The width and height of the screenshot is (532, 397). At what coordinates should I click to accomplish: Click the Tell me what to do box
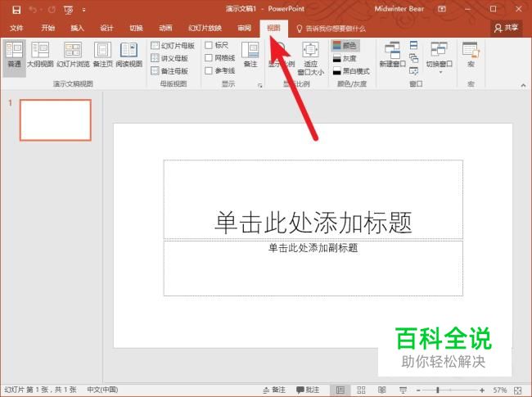331,29
